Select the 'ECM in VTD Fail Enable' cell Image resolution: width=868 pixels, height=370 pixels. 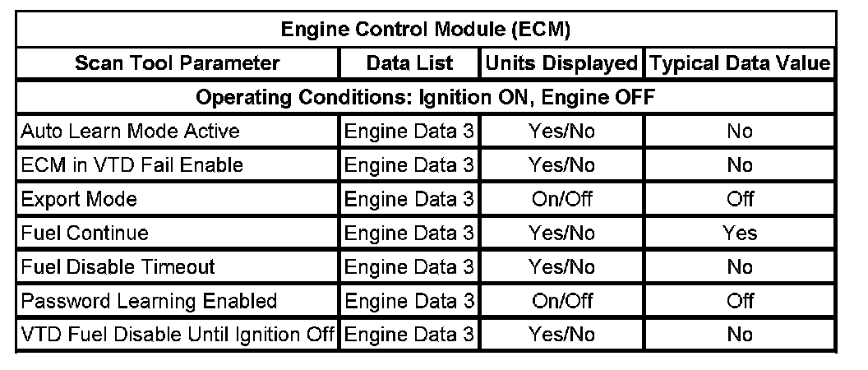[x=132, y=165]
